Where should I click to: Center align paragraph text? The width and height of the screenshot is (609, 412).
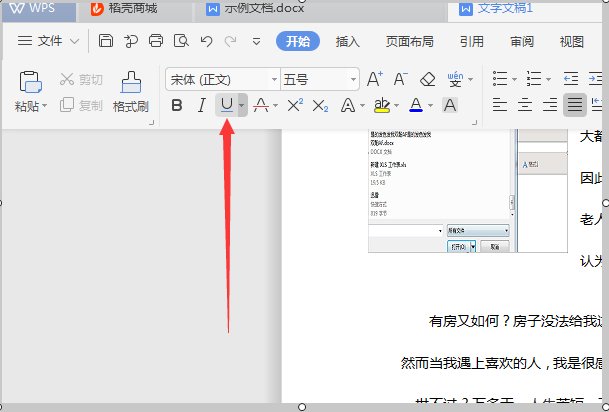[x=525, y=105]
